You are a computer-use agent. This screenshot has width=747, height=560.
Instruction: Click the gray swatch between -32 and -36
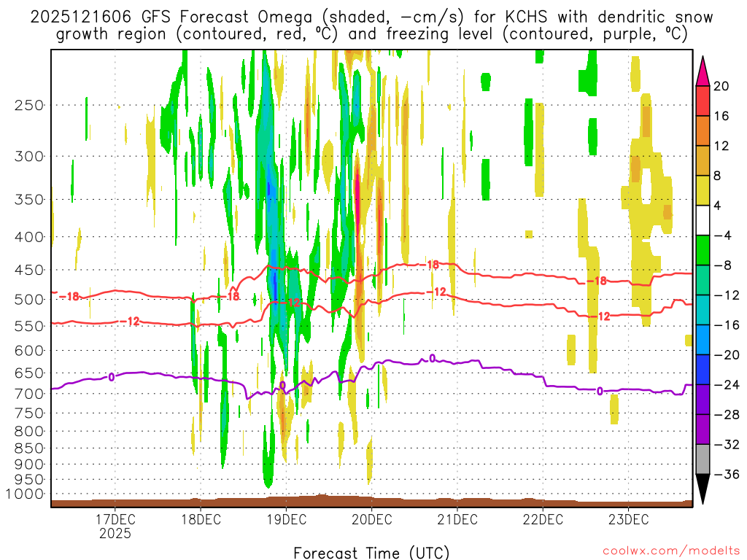(703, 459)
